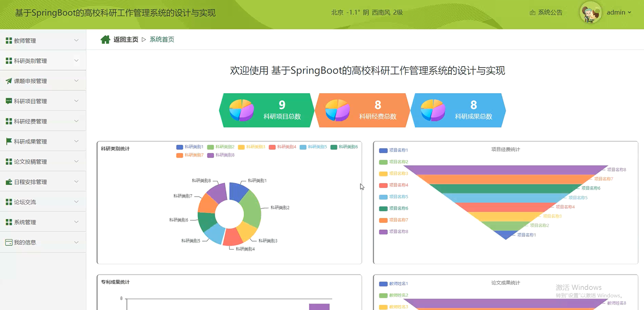Toggle 科研类别6 legend in donut chart
Viewport: 644px width, 310px height.
[344, 147]
